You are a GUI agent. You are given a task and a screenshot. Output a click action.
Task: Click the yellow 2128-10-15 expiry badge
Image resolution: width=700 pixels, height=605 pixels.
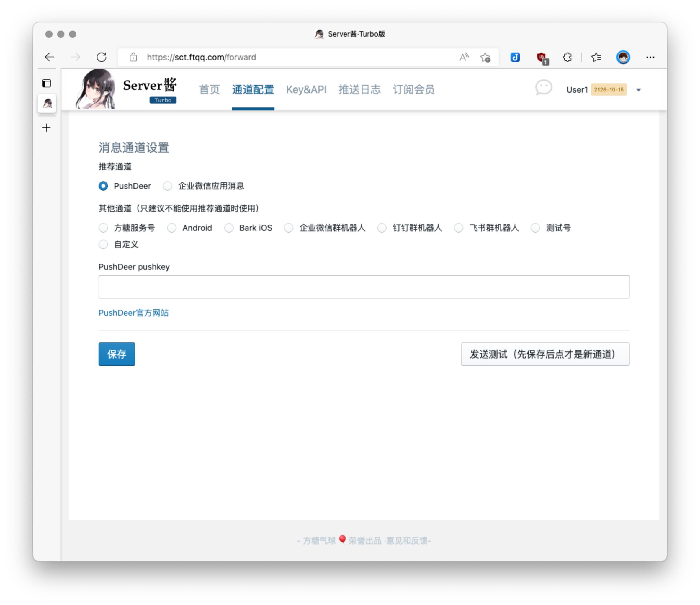(x=609, y=89)
